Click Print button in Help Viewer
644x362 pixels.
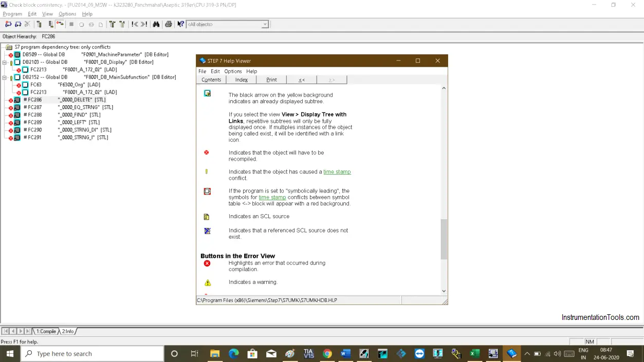point(271,80)
